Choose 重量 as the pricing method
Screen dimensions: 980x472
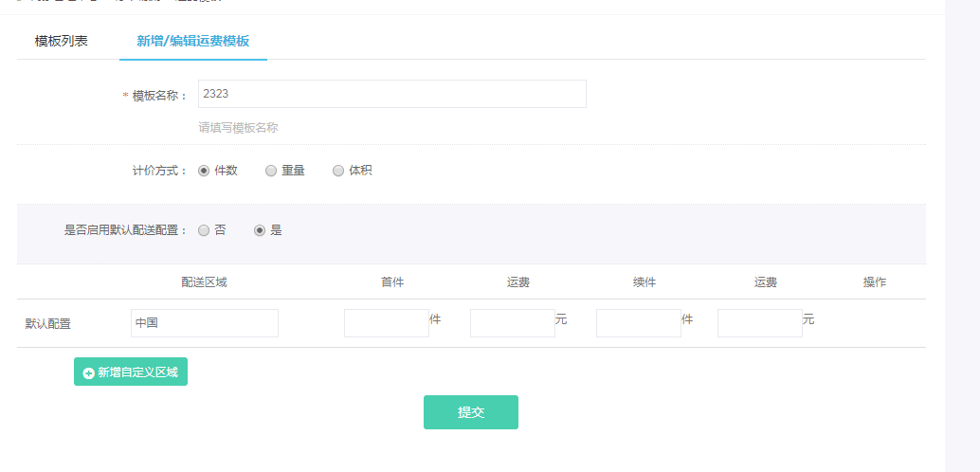[x=271, y=171]
